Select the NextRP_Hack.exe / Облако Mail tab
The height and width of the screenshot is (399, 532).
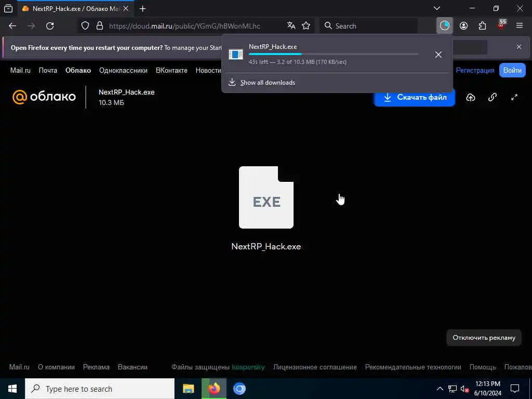(76, 8)
